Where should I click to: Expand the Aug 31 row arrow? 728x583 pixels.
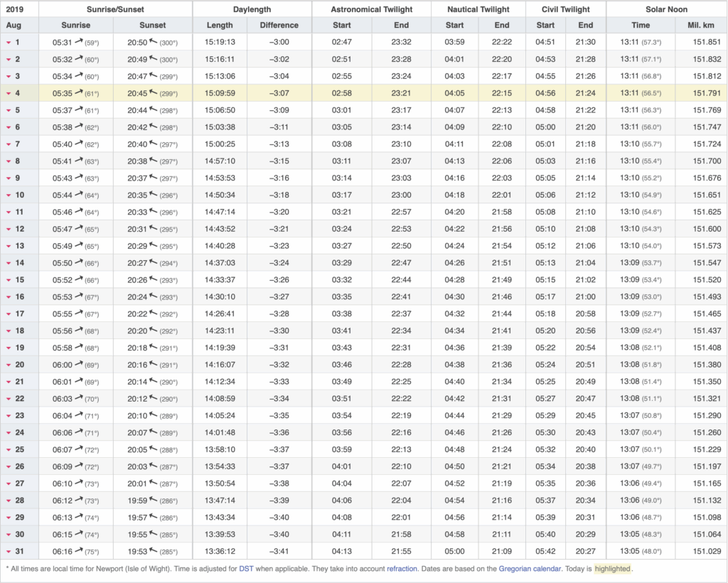pyautogui.click(x=9, y=552)
